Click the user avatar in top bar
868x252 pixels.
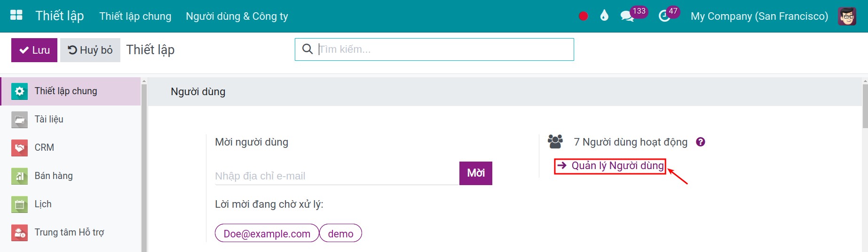coord(847,16)
